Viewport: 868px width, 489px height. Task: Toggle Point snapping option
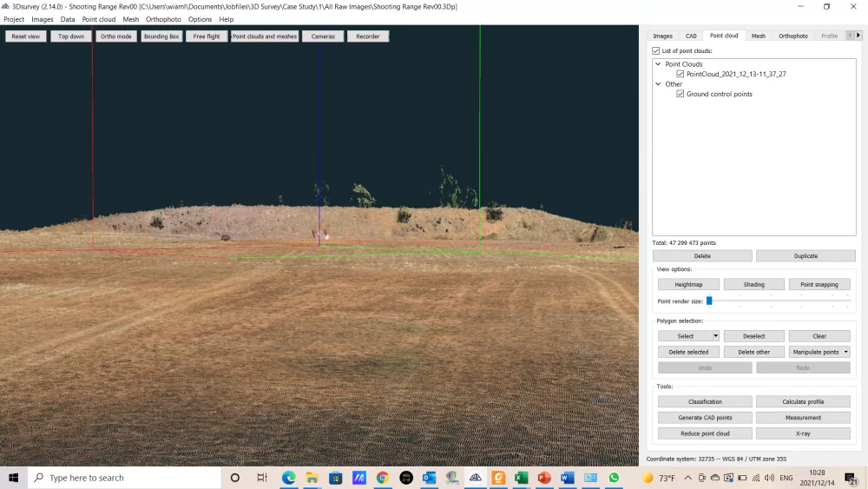(x=819, y=285)
